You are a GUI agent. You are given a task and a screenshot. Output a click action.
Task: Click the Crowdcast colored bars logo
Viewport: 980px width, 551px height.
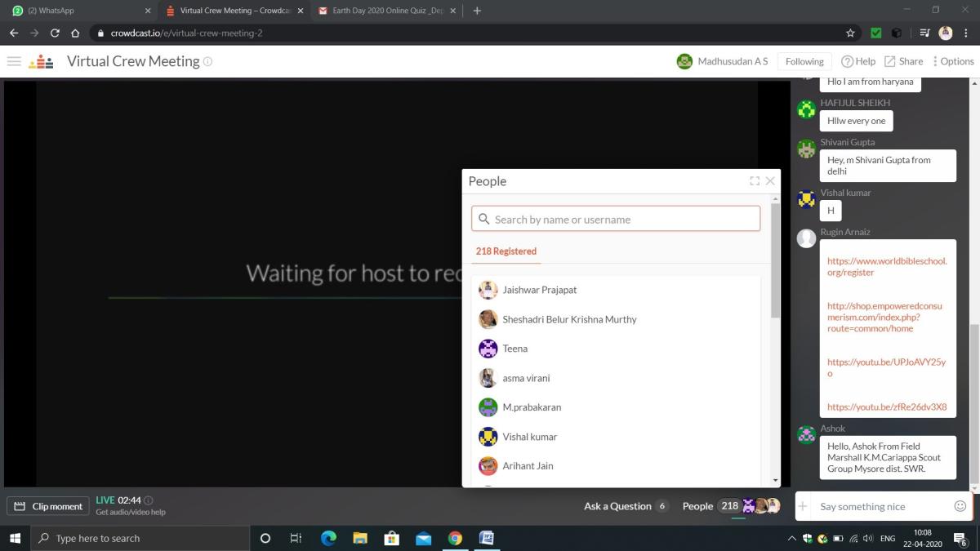(41, 61)
